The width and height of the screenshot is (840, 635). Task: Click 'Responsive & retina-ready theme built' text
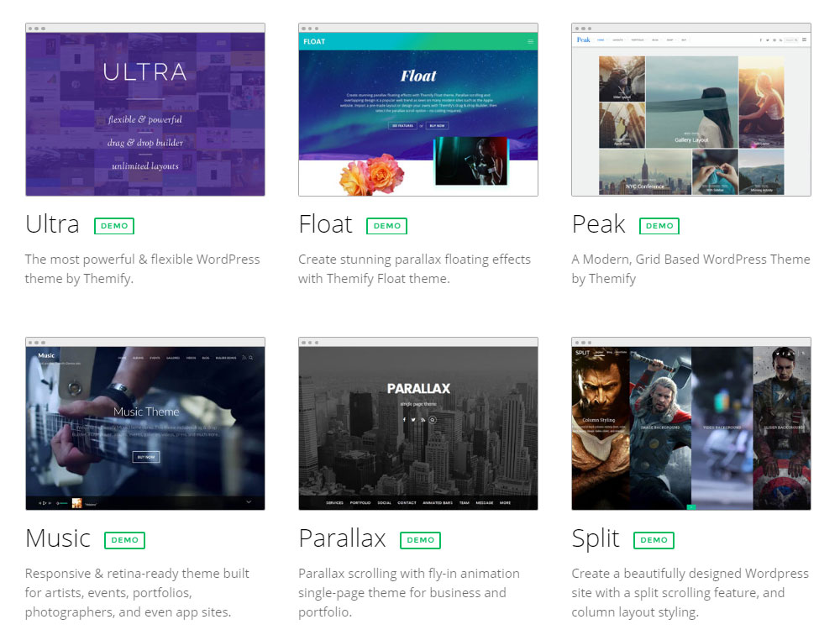pos(137,574)
